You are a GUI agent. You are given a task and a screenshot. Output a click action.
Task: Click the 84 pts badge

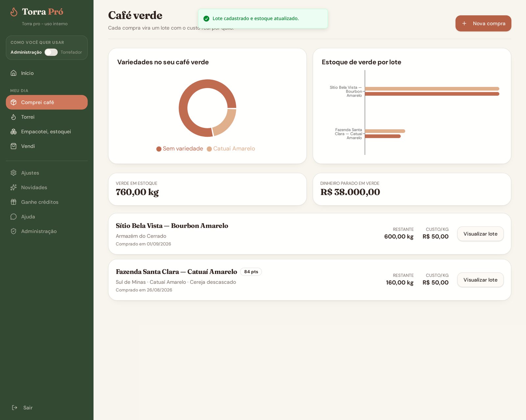[251, 272]
